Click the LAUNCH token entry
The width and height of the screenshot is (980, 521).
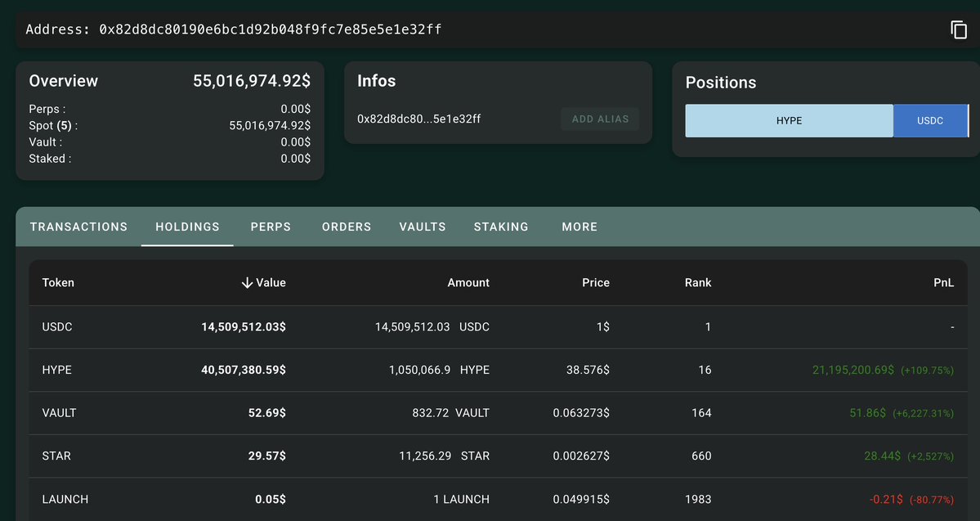(65, 499)
